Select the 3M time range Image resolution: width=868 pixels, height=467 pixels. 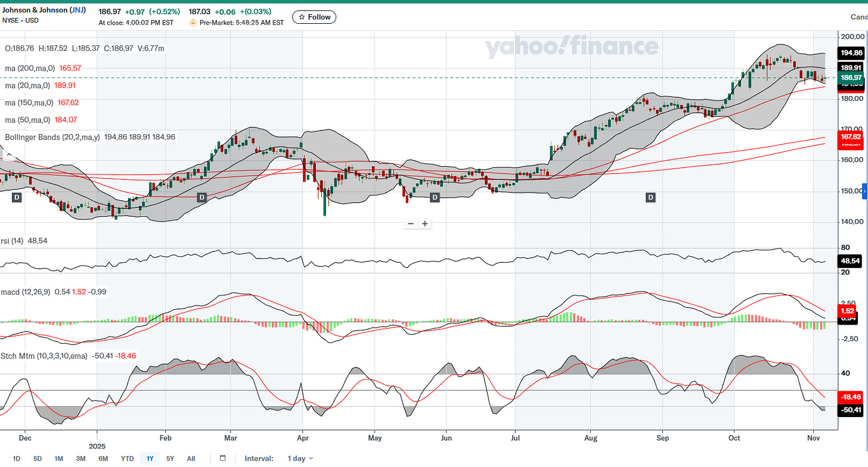(x=80, y=459)
